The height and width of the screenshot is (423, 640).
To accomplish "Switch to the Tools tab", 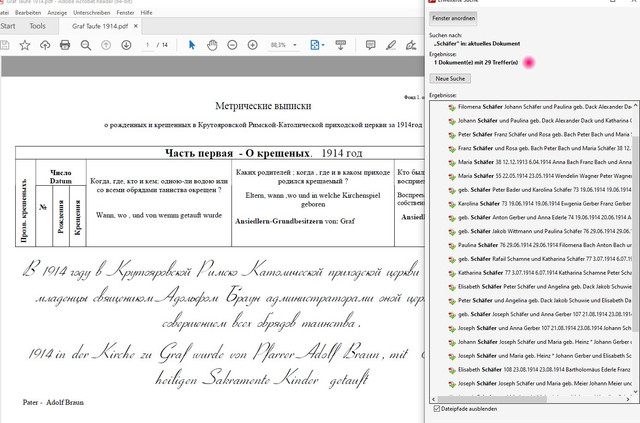I will click(37, 26).
